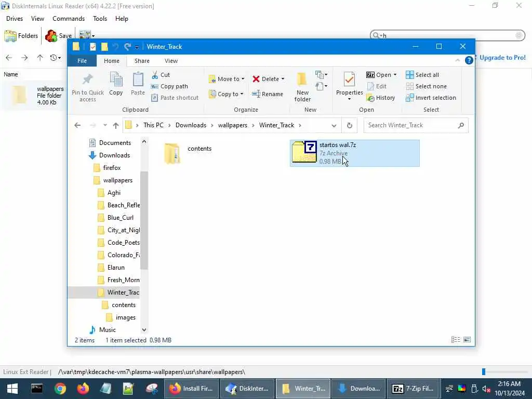The height and width of the screenshot is (399, 532).
Task: Select Elarun folder in tree
Action: tap(111, 268)
